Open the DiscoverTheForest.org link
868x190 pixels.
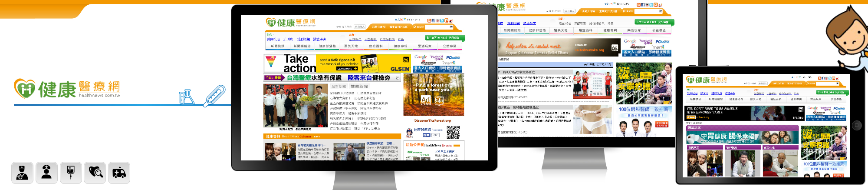pyautogui.click(x=433, y=121)
